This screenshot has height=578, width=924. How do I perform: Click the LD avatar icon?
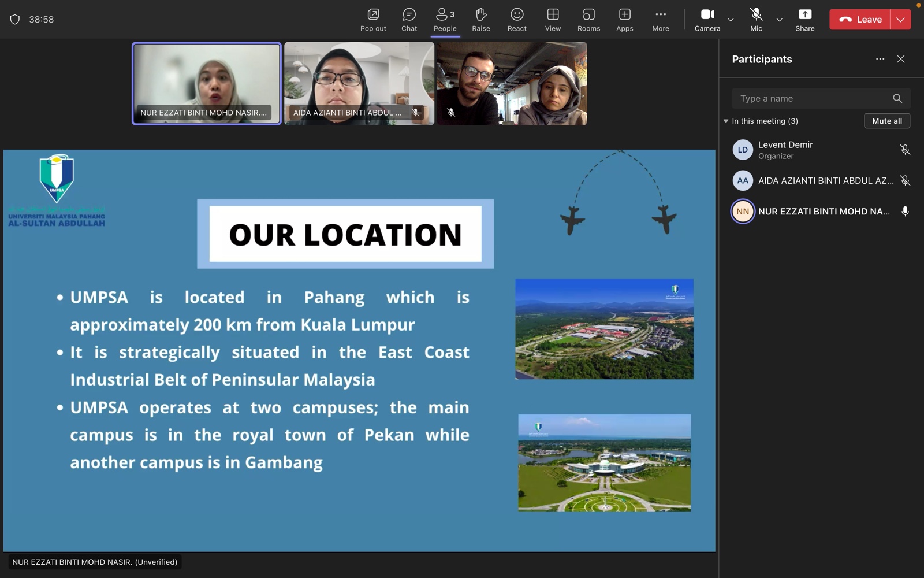pyautogui.click(x=743, y=150)
